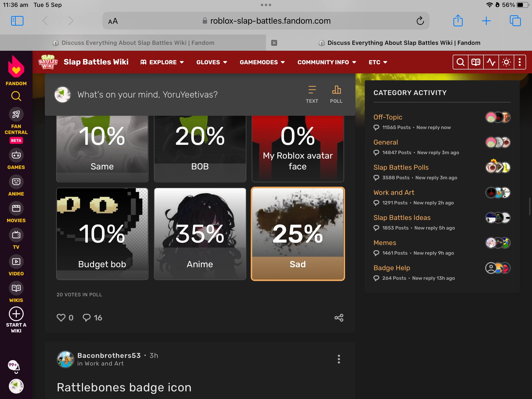Toggle the light/dark theme sun icon

tap(506, 62)
